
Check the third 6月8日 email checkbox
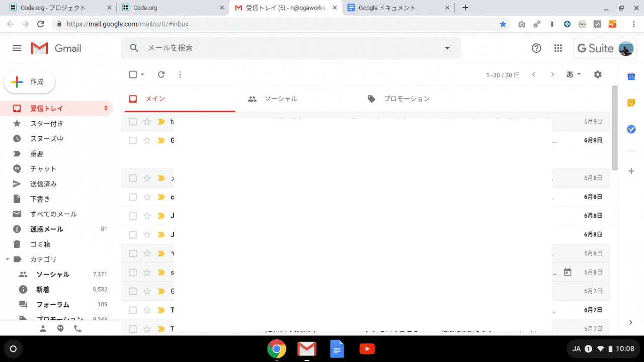[133, 216]
